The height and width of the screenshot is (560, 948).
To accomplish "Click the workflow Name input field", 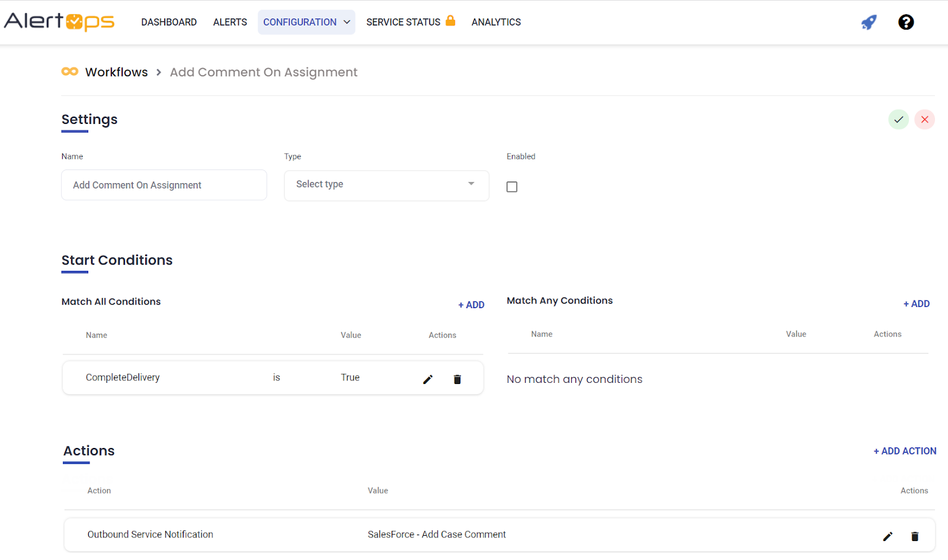I will 164,185.
